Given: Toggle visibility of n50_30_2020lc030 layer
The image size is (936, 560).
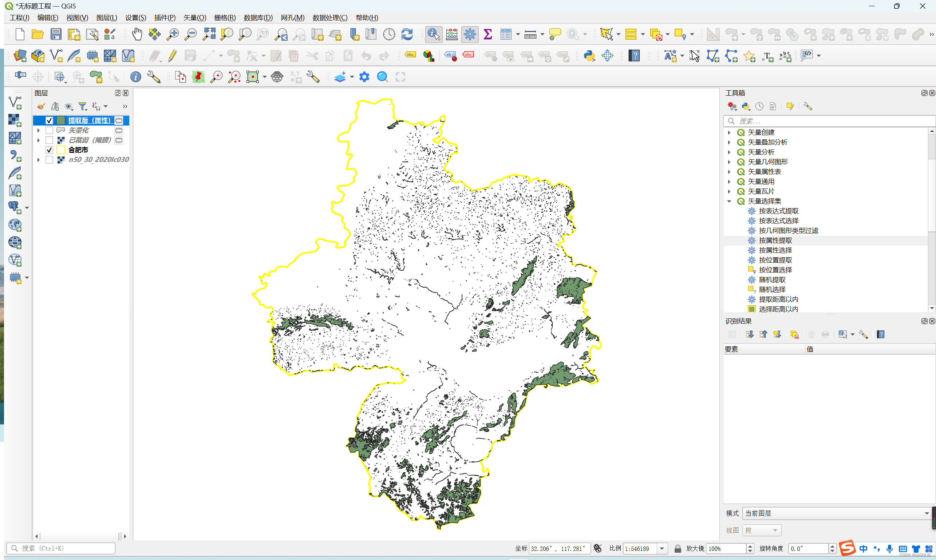Looking at the screenshot, I should click(x=49, y=160).
